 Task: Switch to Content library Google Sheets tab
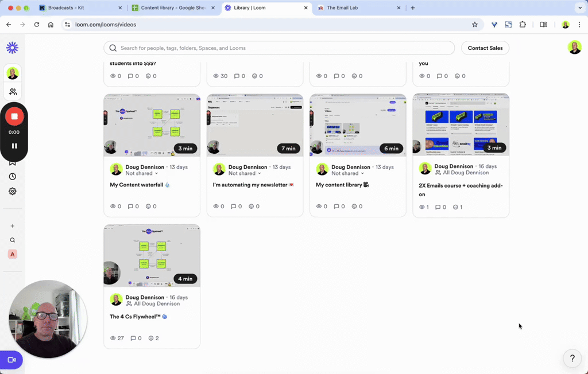click(x=173, y=8)
